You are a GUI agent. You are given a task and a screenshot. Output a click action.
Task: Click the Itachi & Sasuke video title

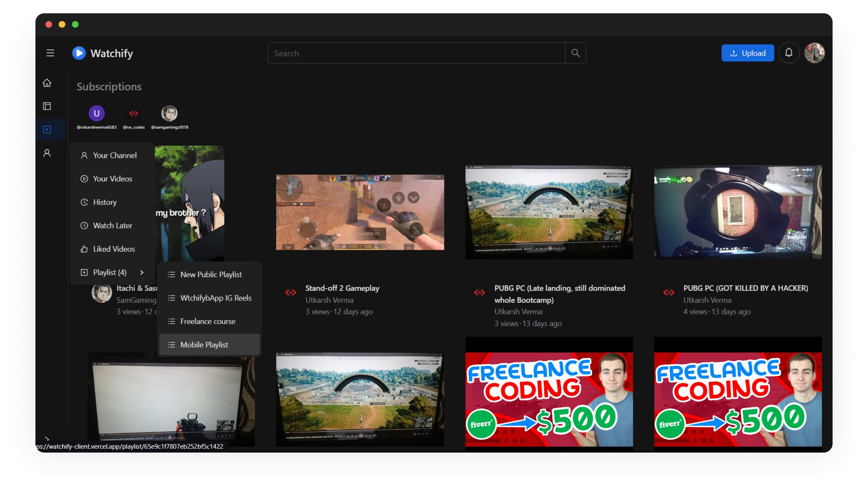pos(137,288)
